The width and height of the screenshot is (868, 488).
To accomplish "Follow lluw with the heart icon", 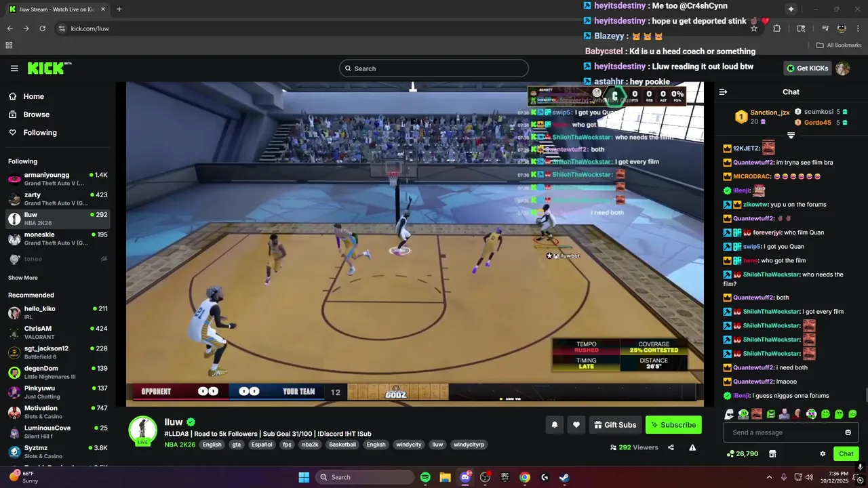I will (x=576, y=425).
